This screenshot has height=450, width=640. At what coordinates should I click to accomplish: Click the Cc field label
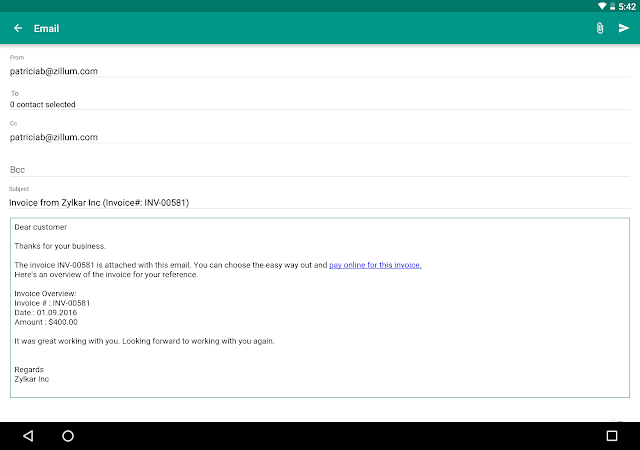13,123
